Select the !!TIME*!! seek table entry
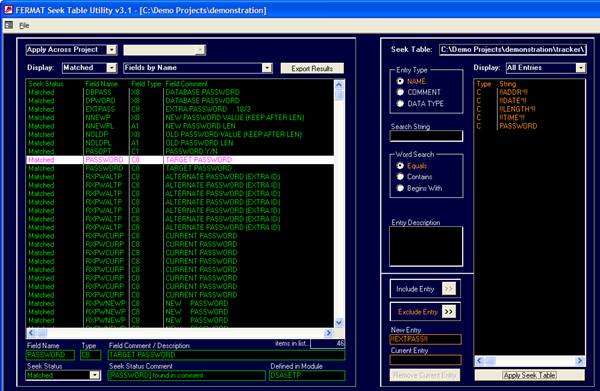Screen dimensions: 600x391 tap(530, 118)
